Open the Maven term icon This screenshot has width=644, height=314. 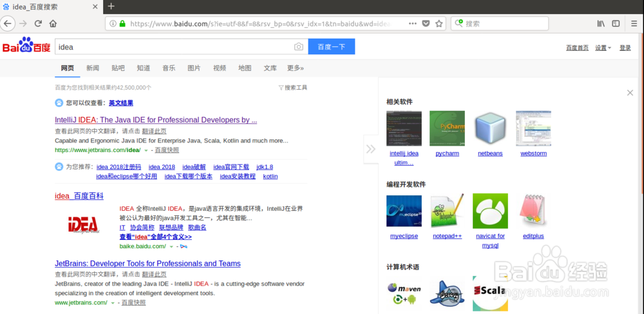click(x=404, y=293)
